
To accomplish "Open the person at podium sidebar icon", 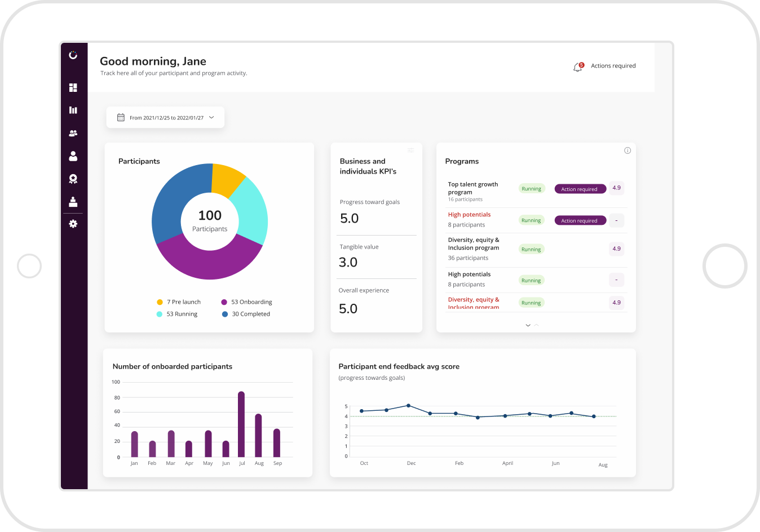I will [73, 201].
